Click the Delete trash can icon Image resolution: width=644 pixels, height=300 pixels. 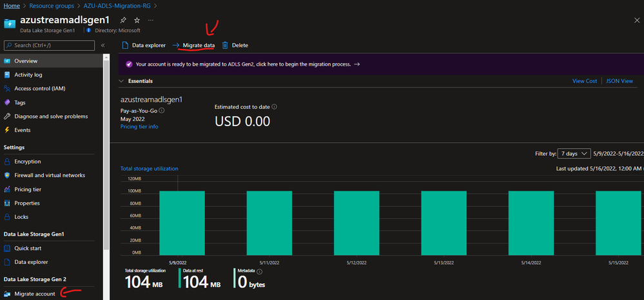225,45
